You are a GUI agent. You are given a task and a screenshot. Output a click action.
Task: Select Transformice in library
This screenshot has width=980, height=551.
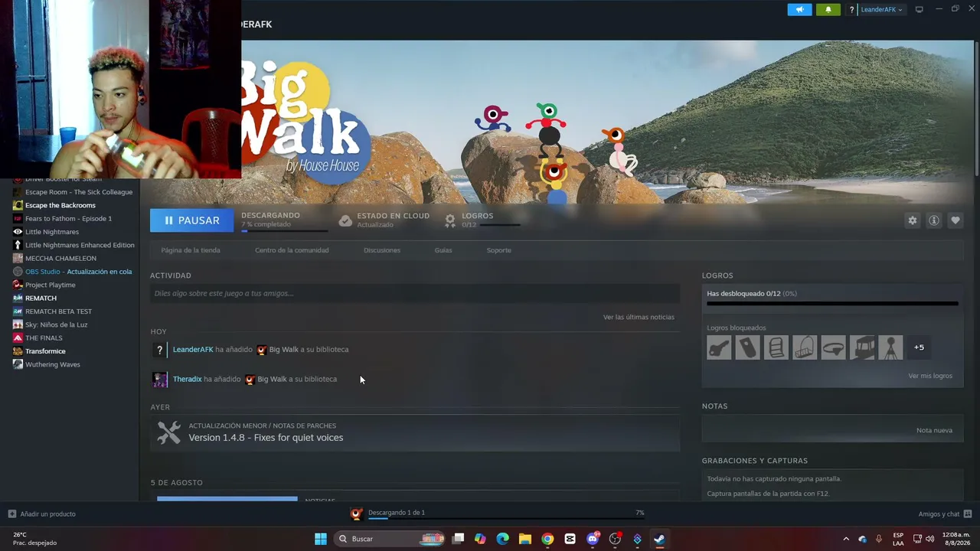45,351
